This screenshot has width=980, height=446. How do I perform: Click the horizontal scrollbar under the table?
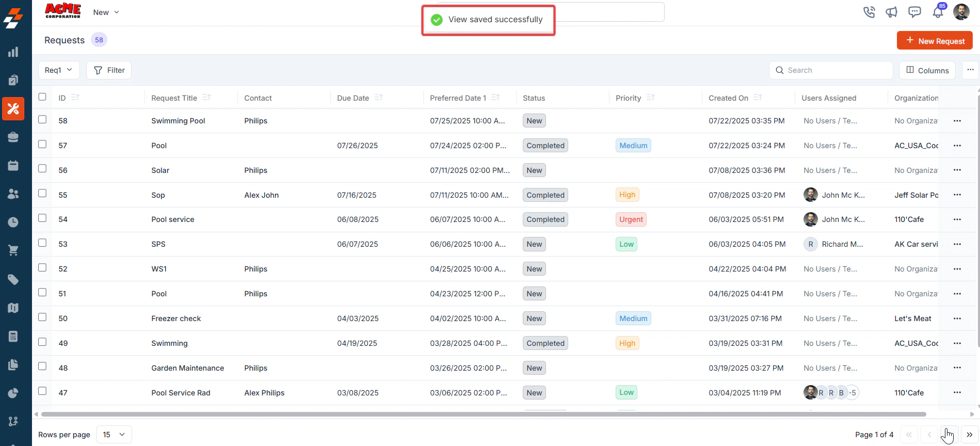coord(483,414)
